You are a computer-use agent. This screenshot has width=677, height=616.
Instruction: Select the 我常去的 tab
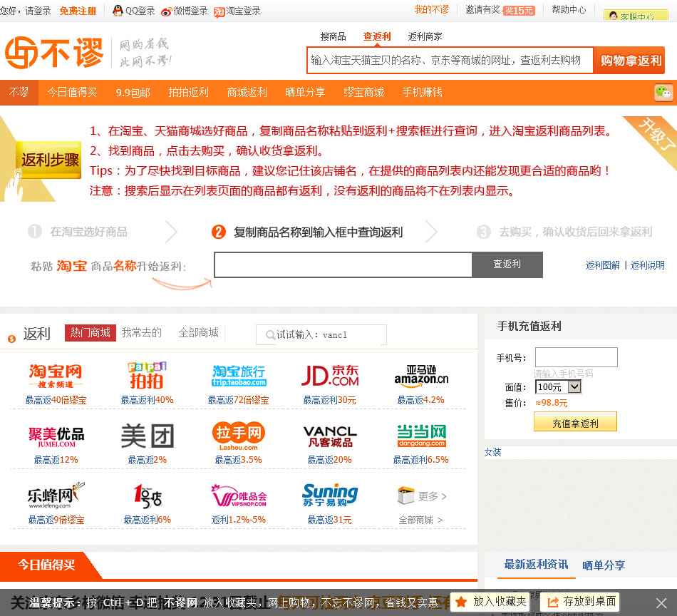point(142,333)
